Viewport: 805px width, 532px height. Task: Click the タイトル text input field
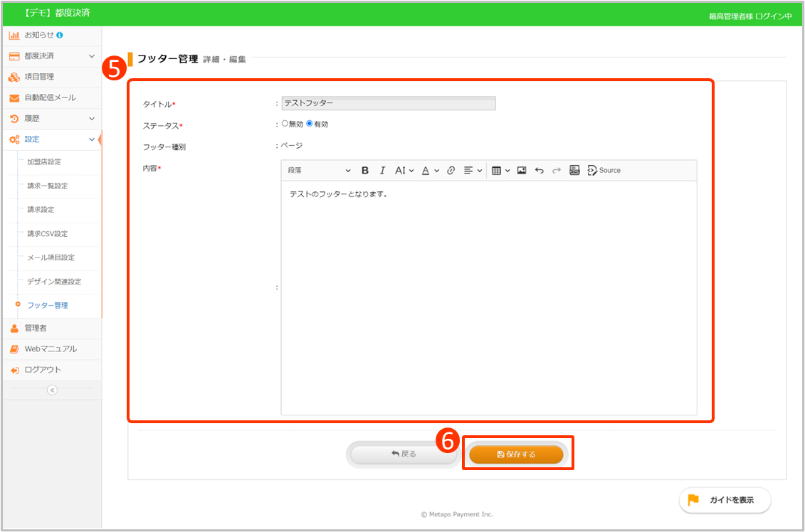click(389, 104)
